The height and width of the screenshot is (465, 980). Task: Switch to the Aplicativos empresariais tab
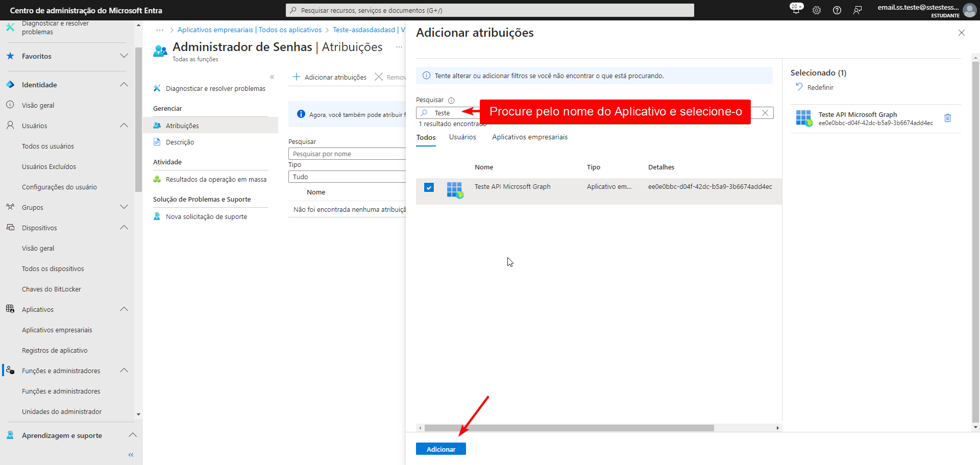click(530, 137)
